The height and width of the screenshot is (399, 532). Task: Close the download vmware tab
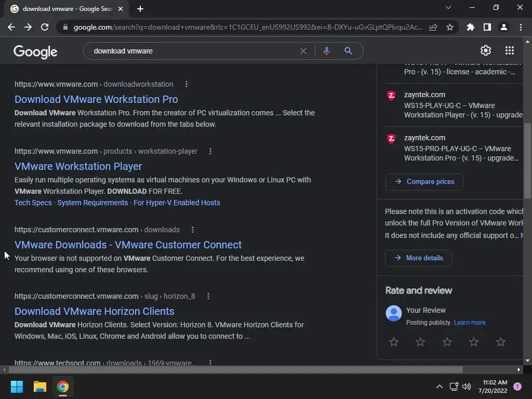click(121, 9)
